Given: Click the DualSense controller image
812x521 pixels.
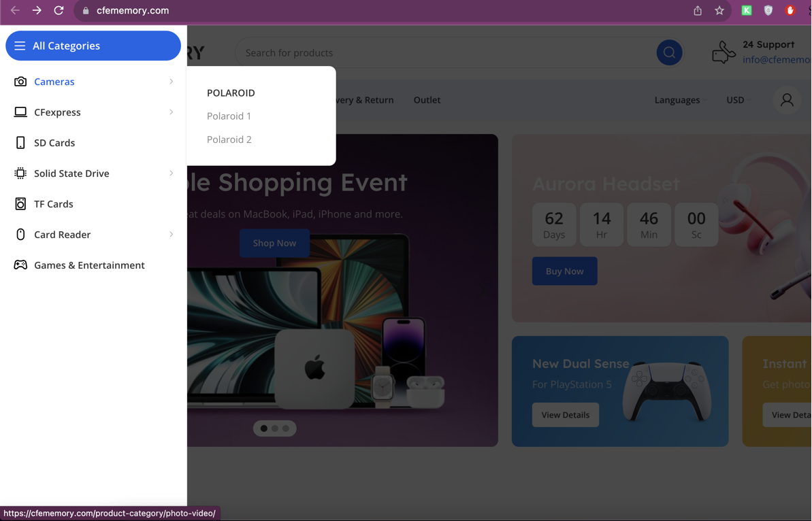Looking at the screenshot, I should pos(667,391).
